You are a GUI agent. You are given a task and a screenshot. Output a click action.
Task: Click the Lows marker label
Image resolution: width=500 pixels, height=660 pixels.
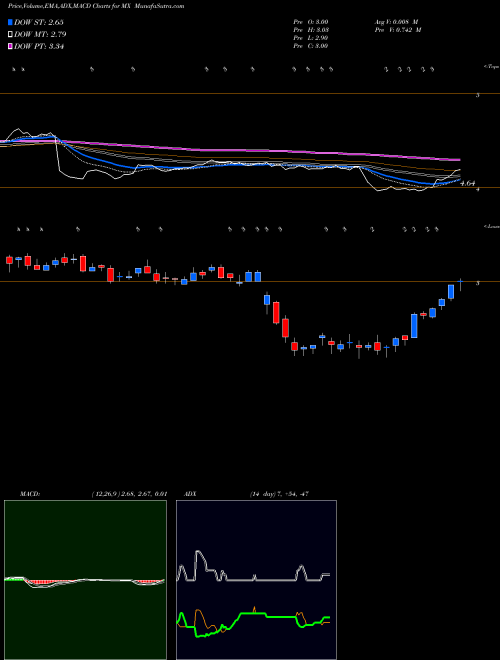point(492,226)
